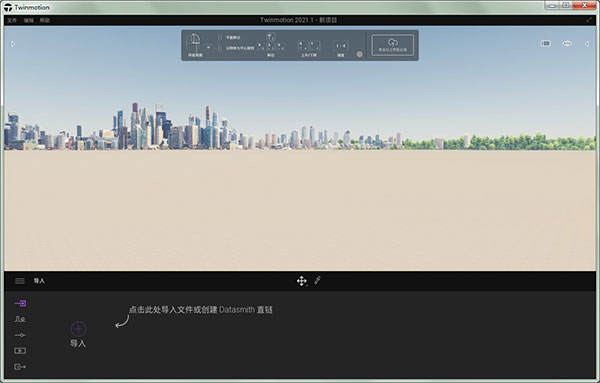Click the hamburger menu in the dock
The height and width of the screenshot is (383, 600).
[20, 281]
